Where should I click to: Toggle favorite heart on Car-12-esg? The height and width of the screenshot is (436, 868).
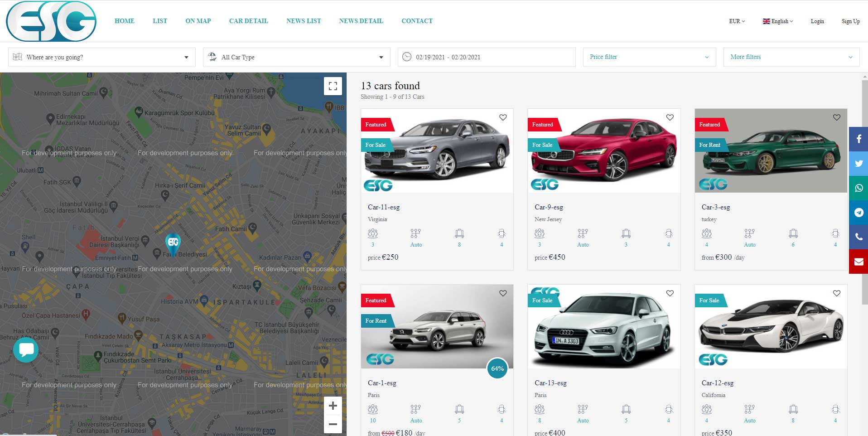(836, 293)
